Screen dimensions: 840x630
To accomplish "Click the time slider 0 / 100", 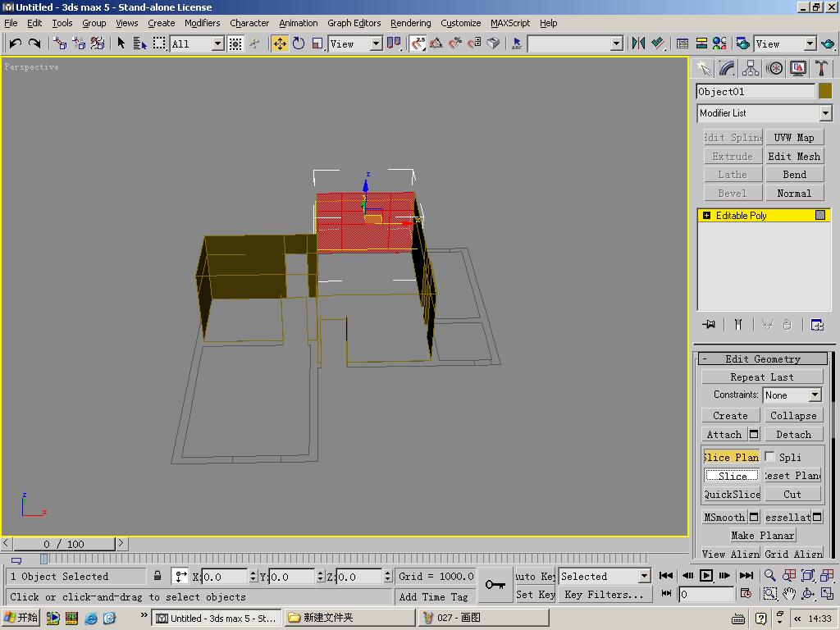I will pyautogui.click(x=64, y=544).
